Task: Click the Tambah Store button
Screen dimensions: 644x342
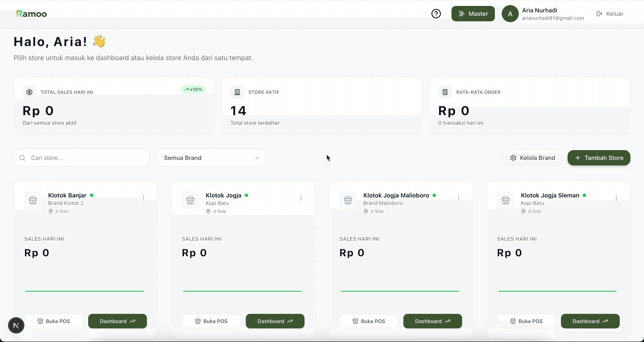Action: tap(598, 158)
